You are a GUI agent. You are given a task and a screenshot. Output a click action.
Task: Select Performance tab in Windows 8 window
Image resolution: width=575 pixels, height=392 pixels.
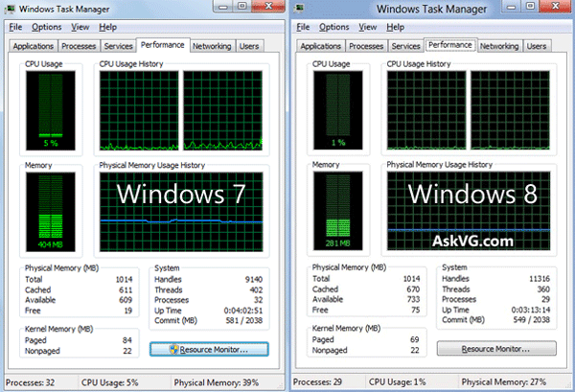450,45
